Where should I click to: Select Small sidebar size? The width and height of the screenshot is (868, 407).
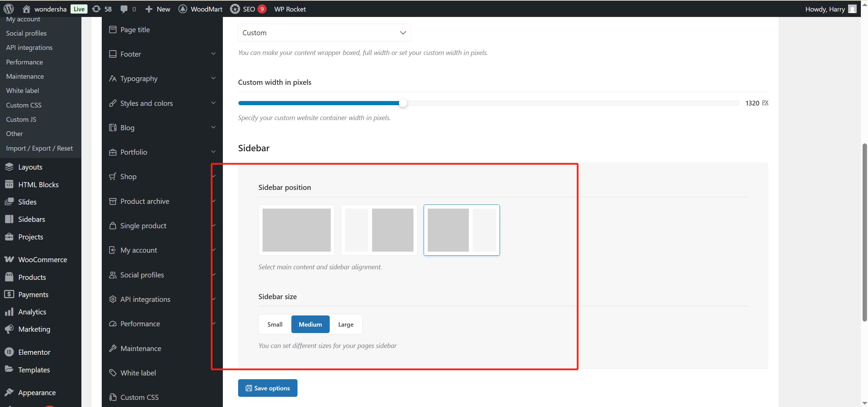[275, 324]
